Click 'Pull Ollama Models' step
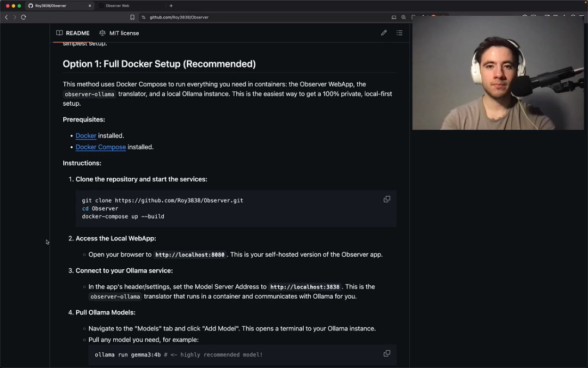Screen dimensions: 588x368 [106, 312]
